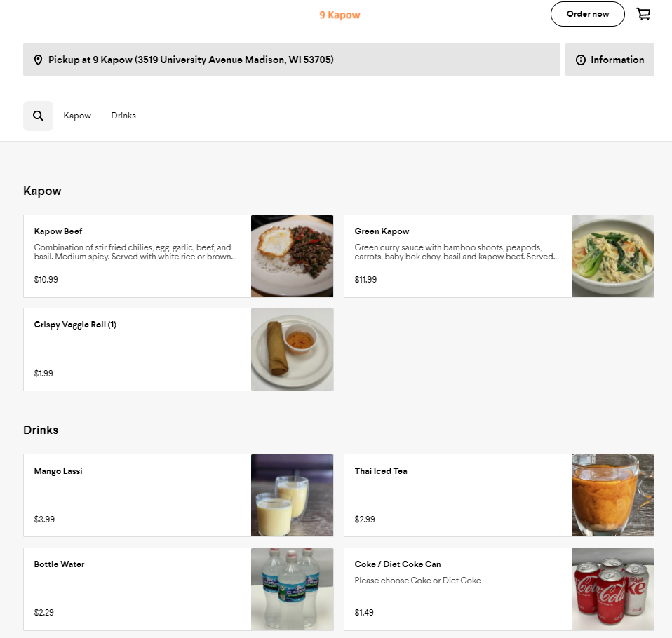
Task: Click the location pin icon
Action: (38, 60)
